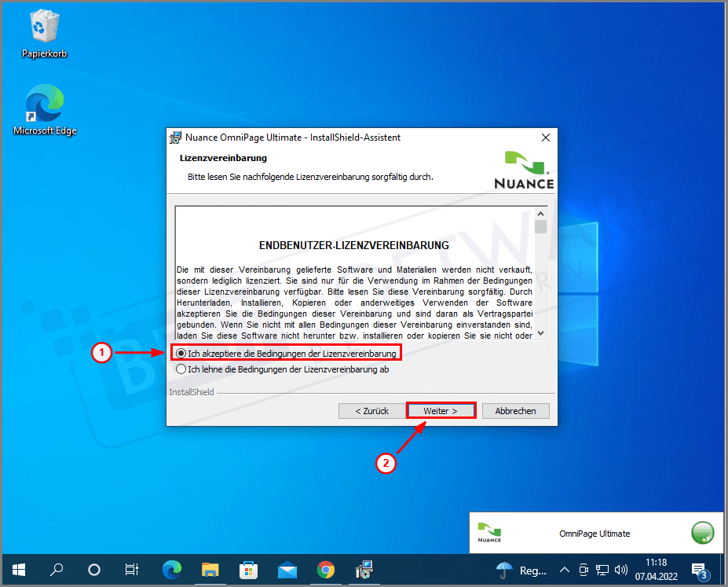Viewport: 728px width, 587px height.
Task: Open Task View from the taskbar
Action: click(x=131, y=570)
